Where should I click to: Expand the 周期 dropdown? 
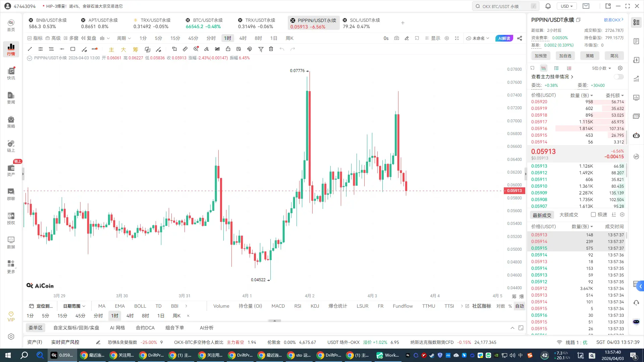click(124, 38)
